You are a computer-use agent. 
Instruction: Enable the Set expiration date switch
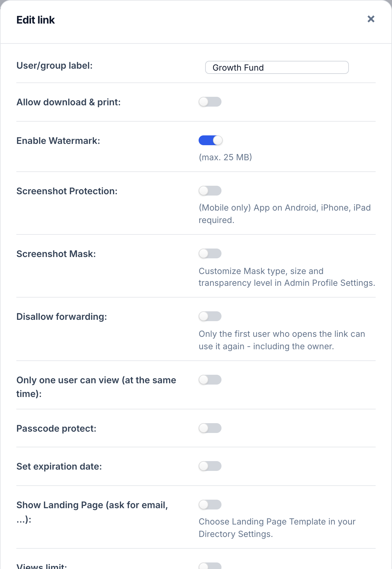pos(210,466)
